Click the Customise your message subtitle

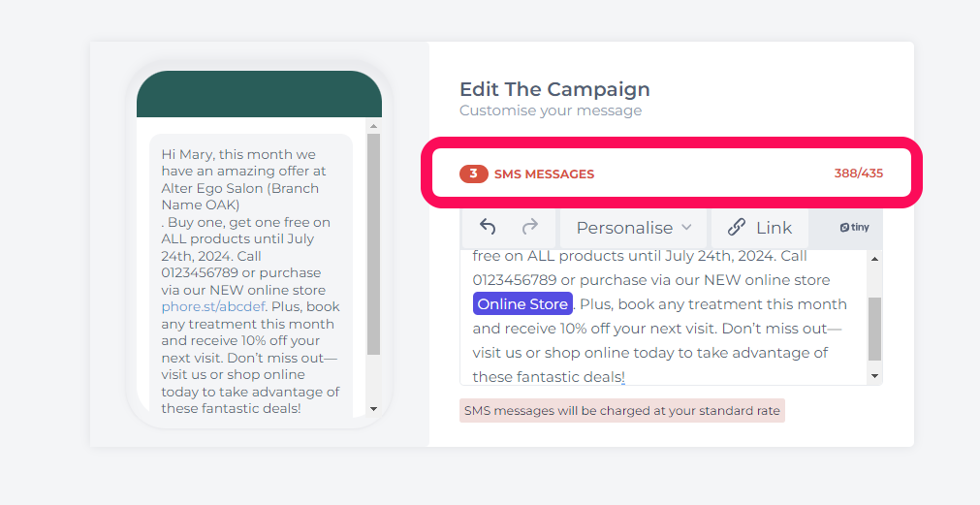point(550,110)
